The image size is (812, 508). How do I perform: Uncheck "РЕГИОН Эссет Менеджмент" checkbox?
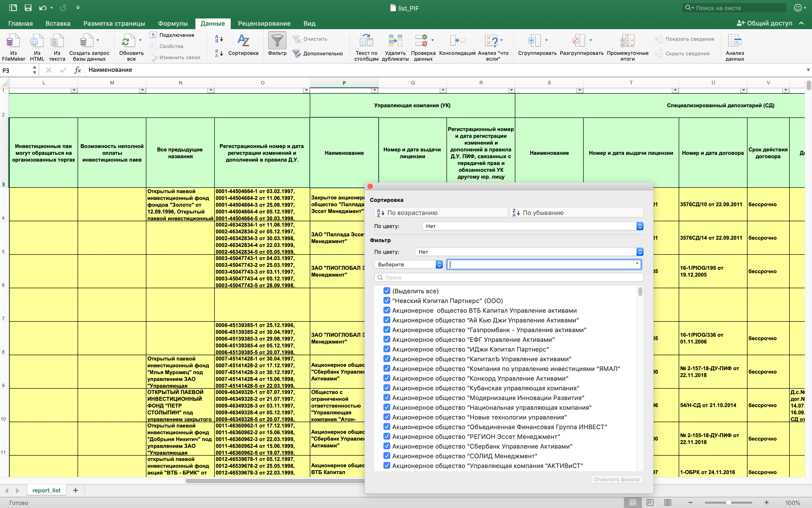tap(387, 436)
